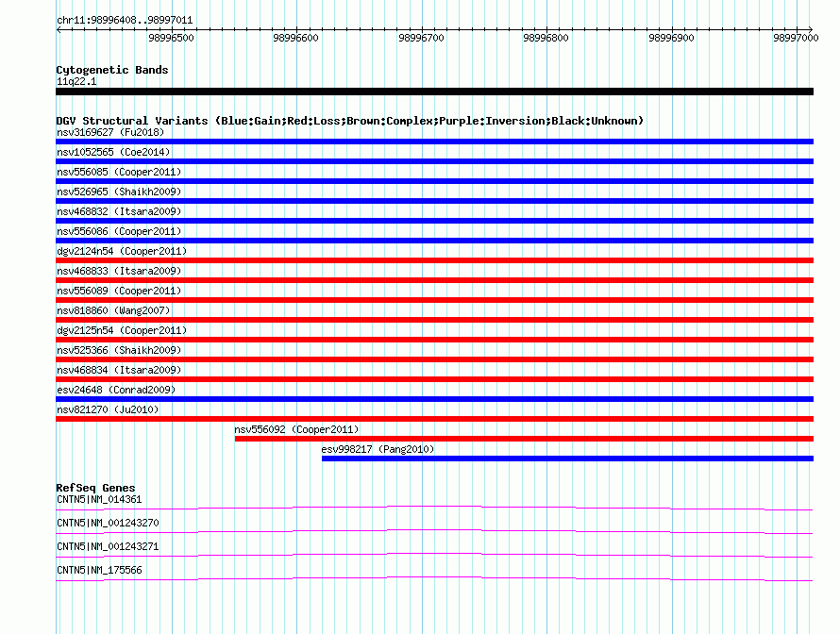This screenshot has width=840, height=634.
Task: Select nsv556086 (Cooper2011) variant label
Action: point(119,231)
